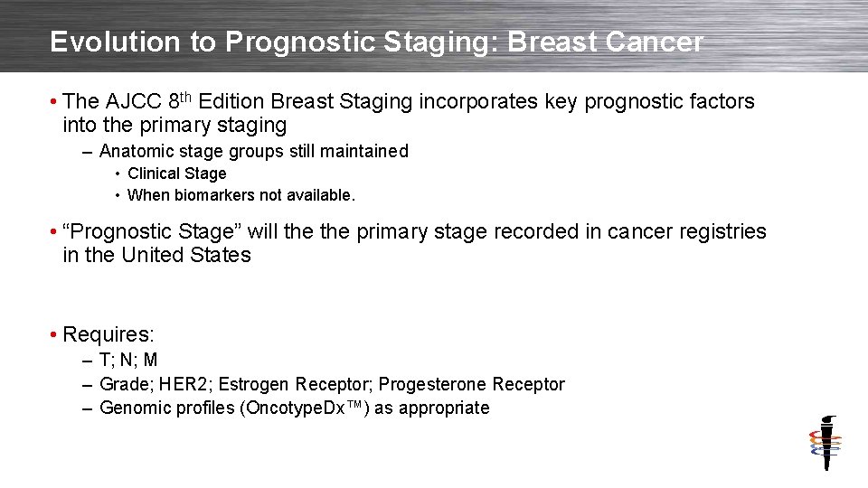Select the red bullet before 'The AJCC'

55,102
